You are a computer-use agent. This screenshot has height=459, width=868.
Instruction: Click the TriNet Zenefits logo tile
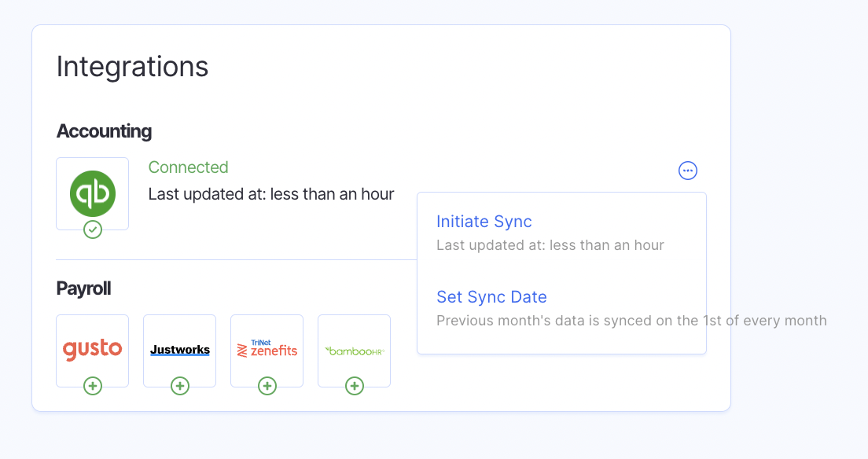pyautogui.click(x=267, y=350)
